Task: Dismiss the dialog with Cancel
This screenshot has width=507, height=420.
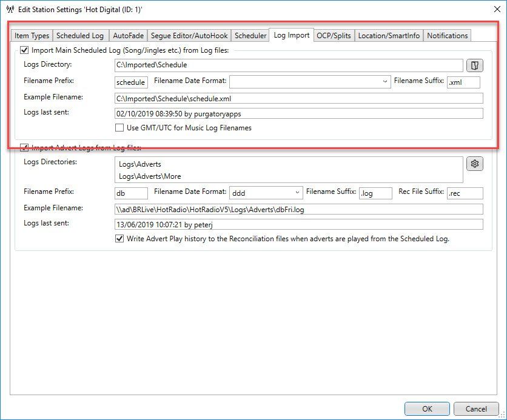Action: 476,408
